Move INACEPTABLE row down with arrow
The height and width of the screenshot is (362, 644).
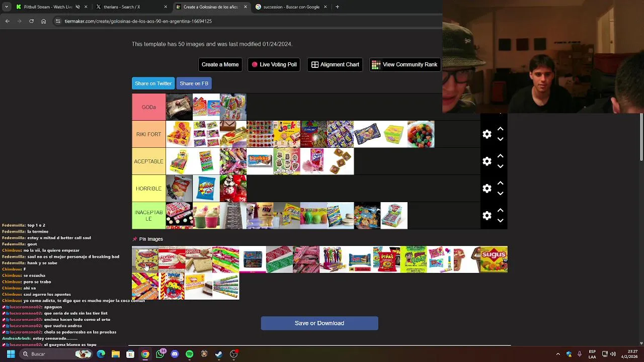[500, 221]
